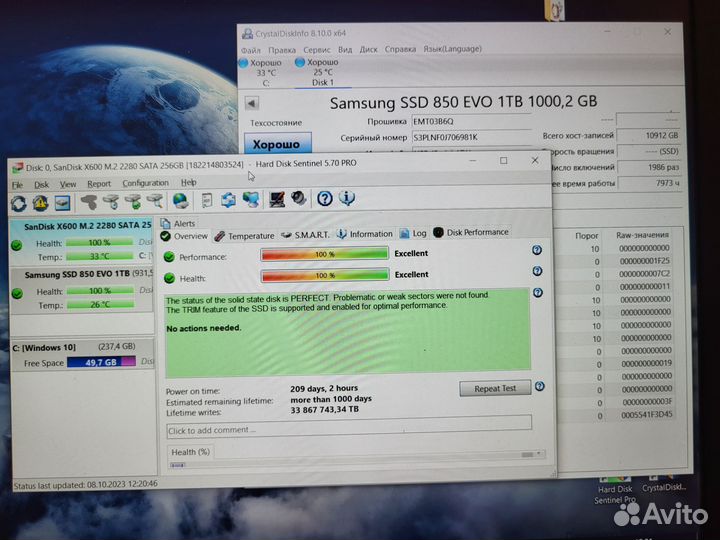Switch to the Alerts tab

pos(178,224)
